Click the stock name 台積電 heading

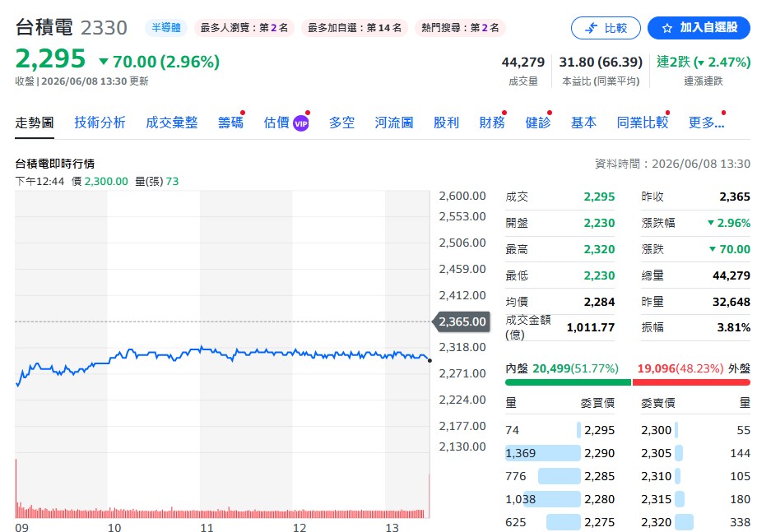[x=44, y=27]
